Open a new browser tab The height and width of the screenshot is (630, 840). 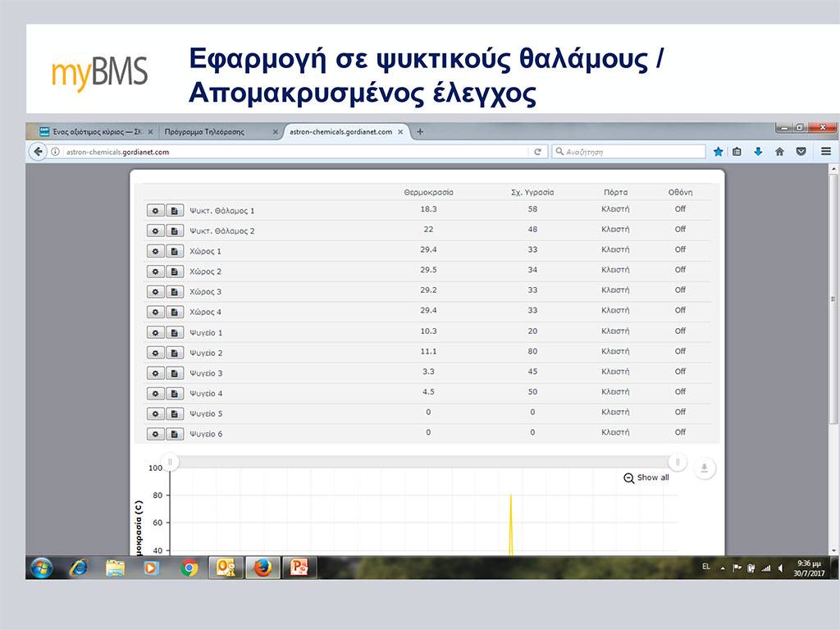point(420,131)
